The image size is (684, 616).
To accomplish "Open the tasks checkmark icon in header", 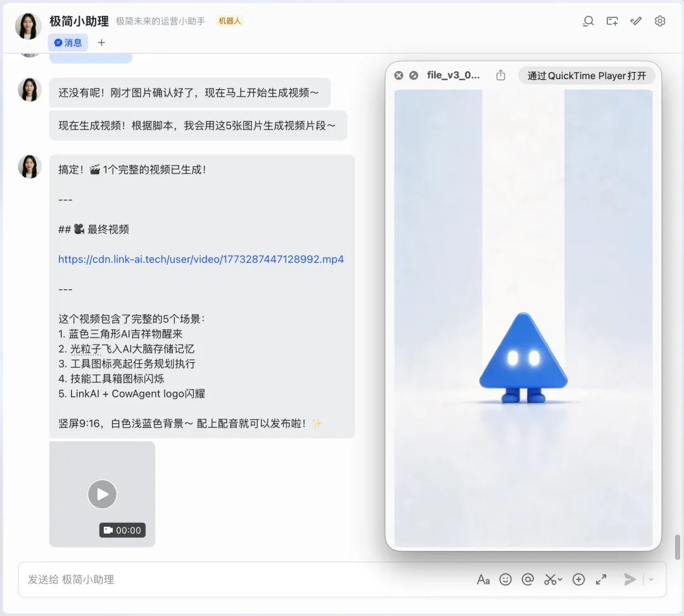I will point(636,21).
